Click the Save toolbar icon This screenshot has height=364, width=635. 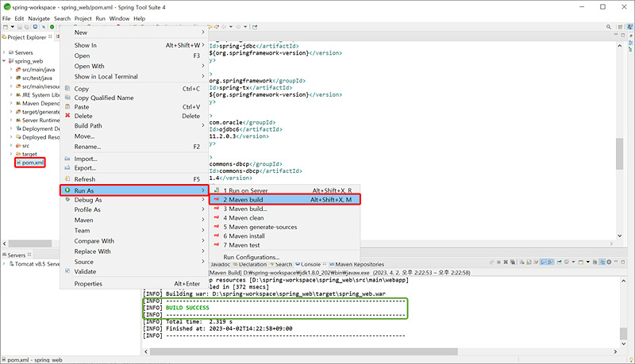point(20,27)
